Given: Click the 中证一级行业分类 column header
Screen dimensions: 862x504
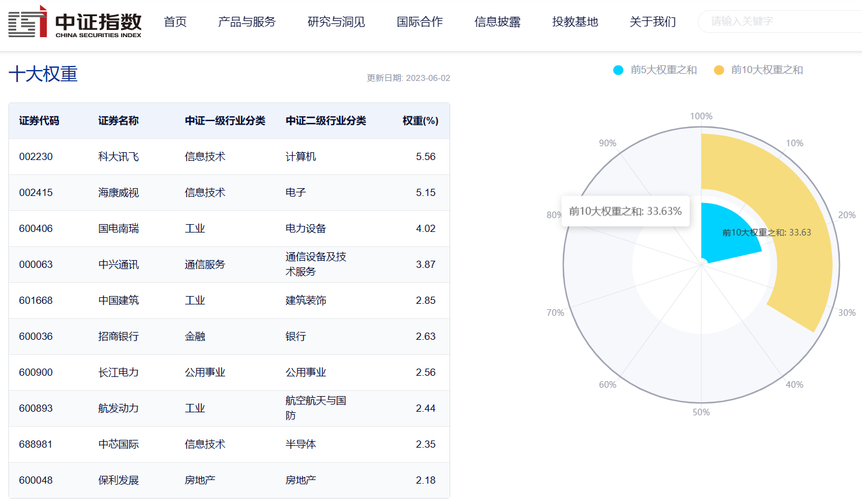Looking at the screenshot, I should [x=225, y=121].
